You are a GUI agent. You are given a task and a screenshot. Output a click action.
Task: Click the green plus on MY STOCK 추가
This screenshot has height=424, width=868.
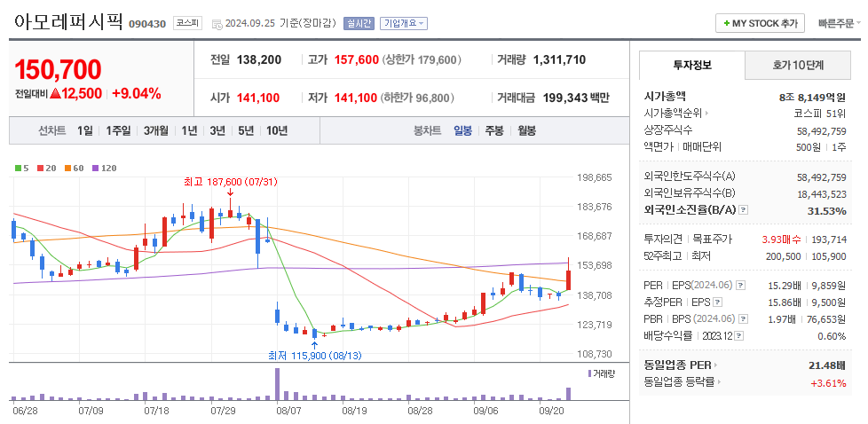click(726, 24)
